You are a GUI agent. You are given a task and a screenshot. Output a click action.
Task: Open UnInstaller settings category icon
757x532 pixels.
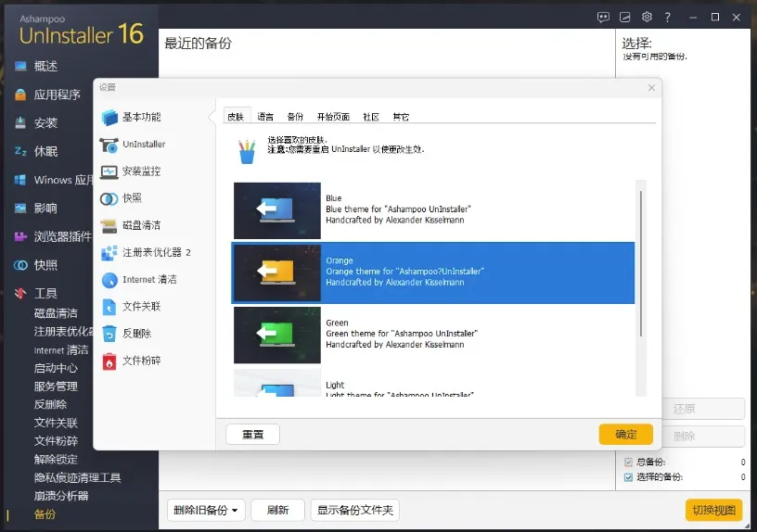click(x=109, y=145)
